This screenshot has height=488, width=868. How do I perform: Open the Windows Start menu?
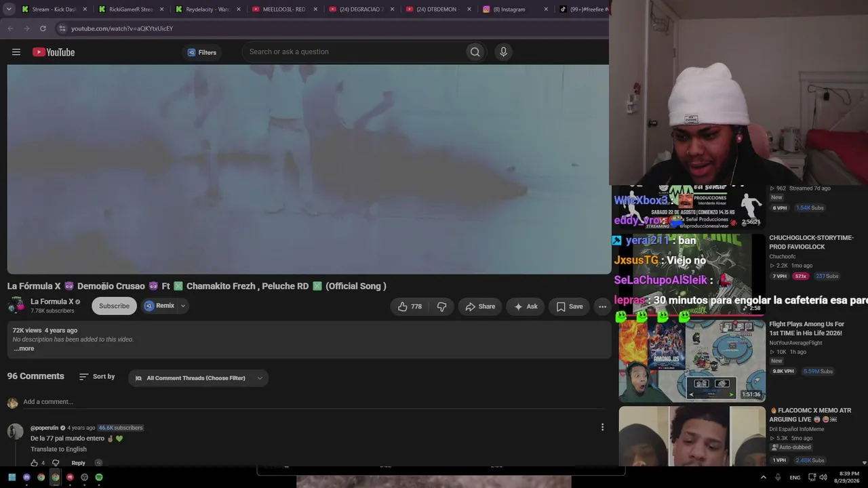(x=12, y=477)
